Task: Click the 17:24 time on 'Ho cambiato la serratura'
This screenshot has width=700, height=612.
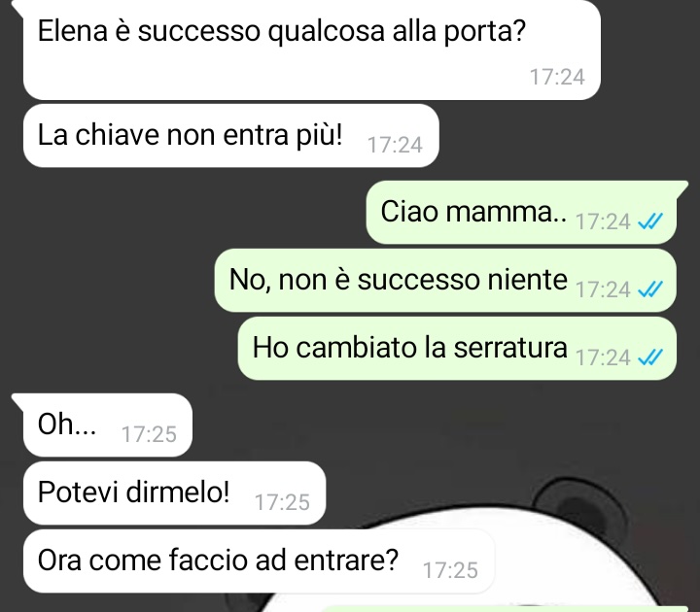Action: [603, 357]
